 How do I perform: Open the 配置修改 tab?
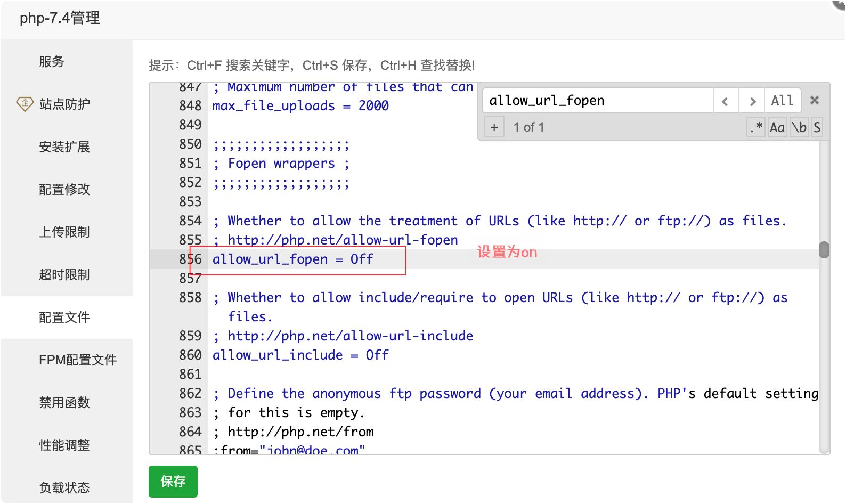[x=67, y=190]
